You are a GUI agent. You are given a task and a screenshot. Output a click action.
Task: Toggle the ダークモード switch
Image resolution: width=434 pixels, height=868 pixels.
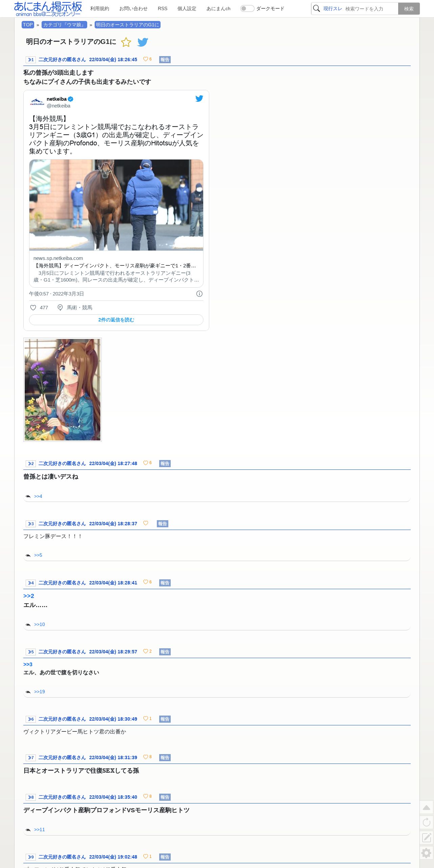tap(247, 8)
